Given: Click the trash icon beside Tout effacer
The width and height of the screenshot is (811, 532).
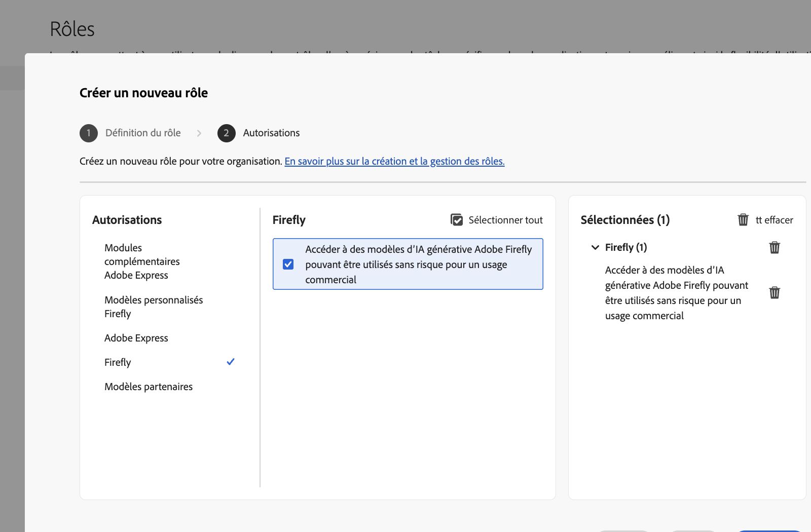Looking at the screenshot, I should coord(743,219).
